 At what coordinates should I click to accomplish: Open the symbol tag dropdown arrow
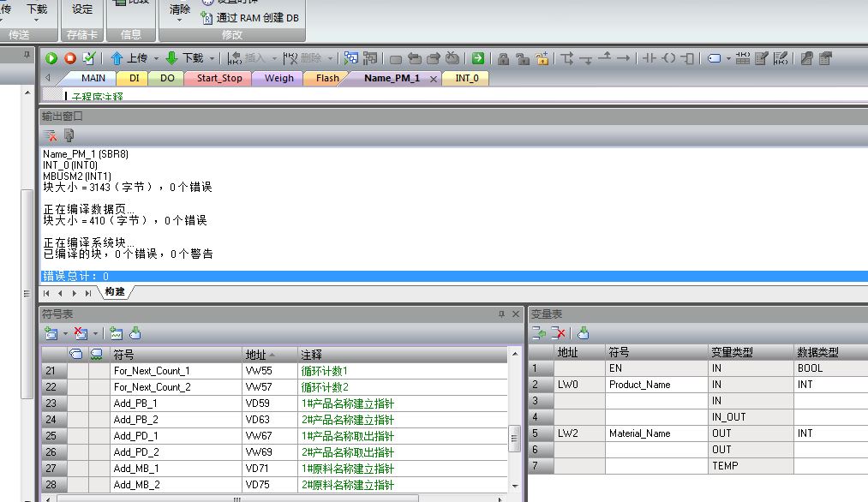[x=728, y=58]
